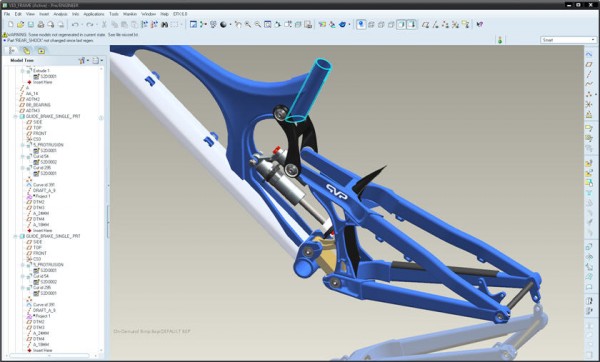
Task: Open a file using the folder icon
Action: tap(21, 24)
